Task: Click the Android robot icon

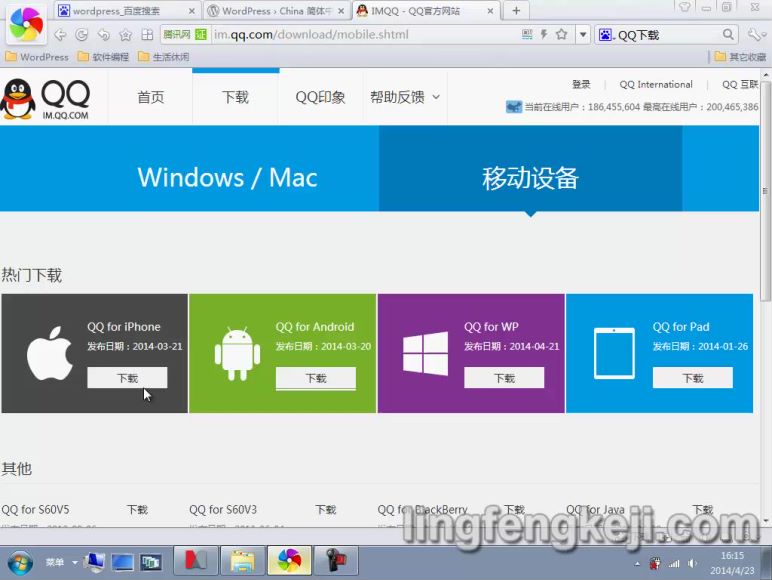Action: tap(237, 354)
